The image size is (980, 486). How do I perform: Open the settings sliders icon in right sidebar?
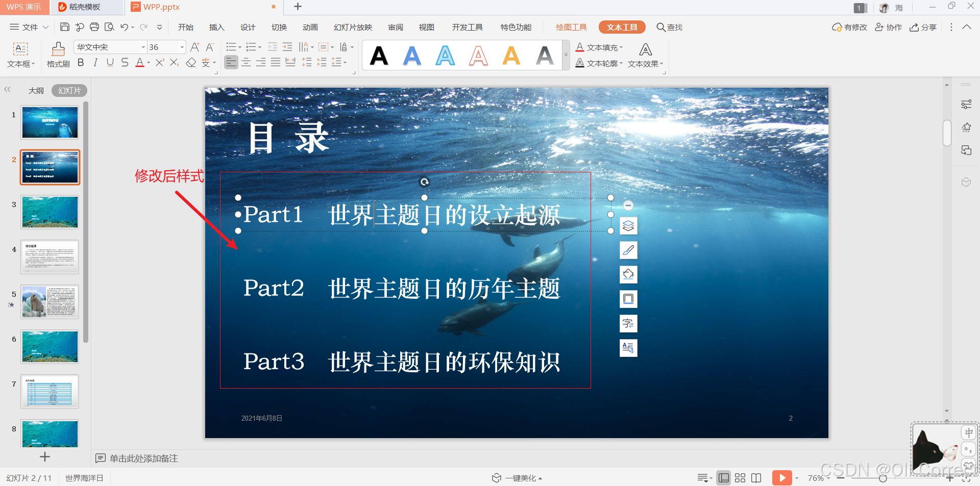[966, 105]
